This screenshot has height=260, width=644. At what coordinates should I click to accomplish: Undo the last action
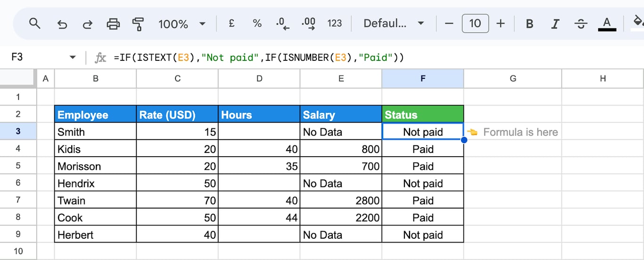pos(62,24)
